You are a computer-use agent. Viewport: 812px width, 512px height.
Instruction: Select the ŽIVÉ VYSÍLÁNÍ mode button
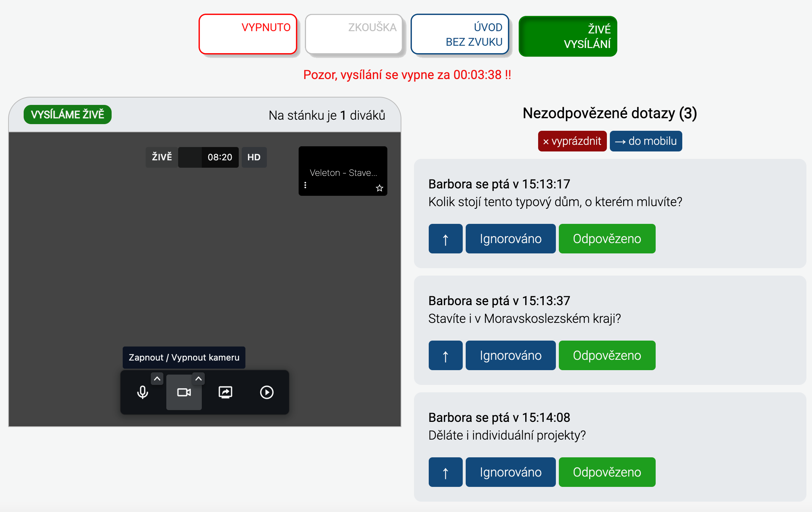coord(568,36)
